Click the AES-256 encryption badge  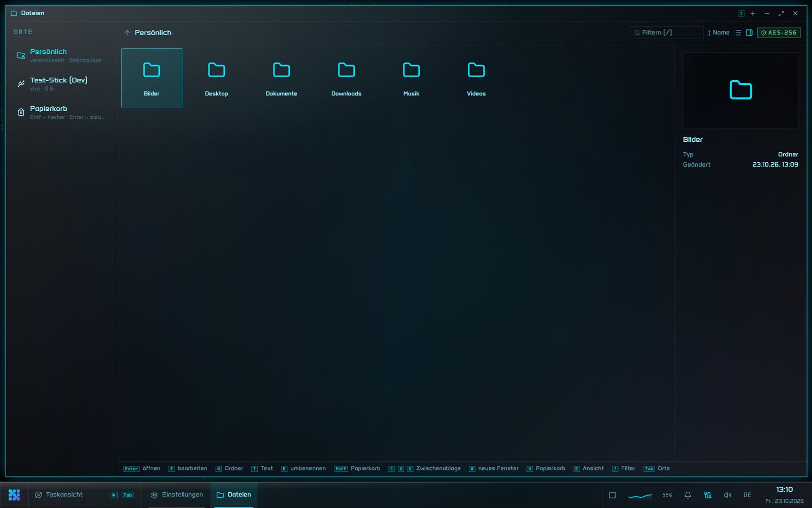pos(779,33)
